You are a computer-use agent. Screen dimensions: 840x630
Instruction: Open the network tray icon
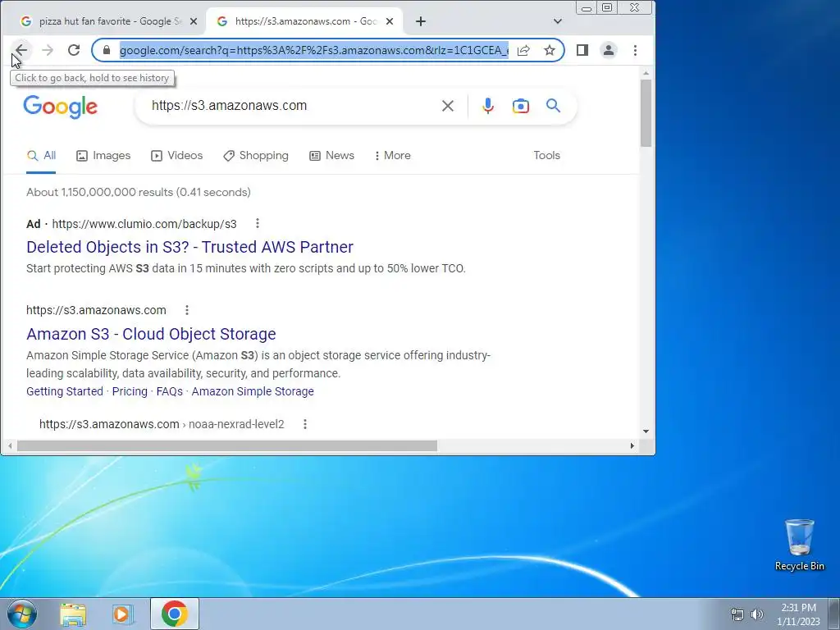click(x=737, y=614)
